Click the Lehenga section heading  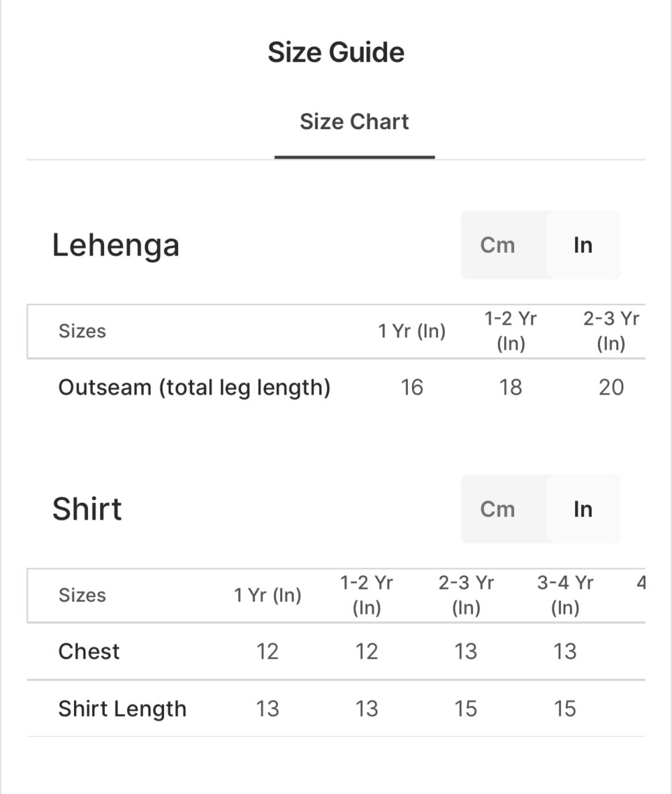(x=116, y=245)
